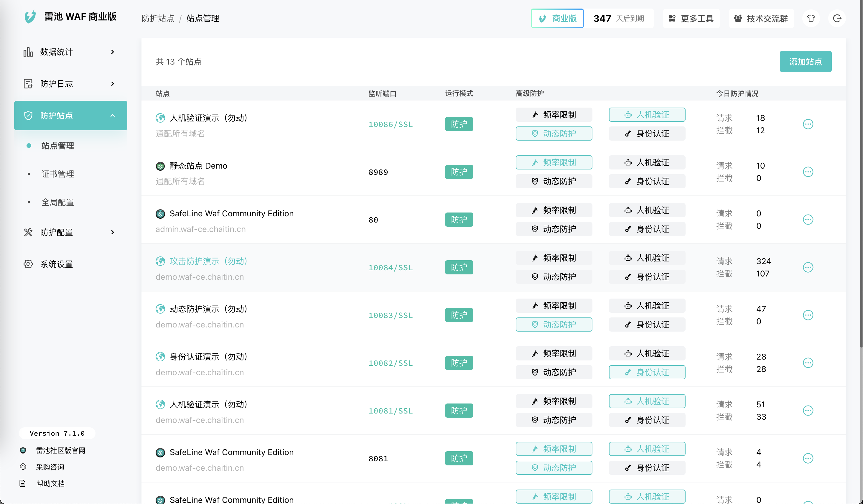The height and width of the screenshot is (504, 863).
Task: Open the 帮助文档 link in sidebar
Action: coord(50,483)
